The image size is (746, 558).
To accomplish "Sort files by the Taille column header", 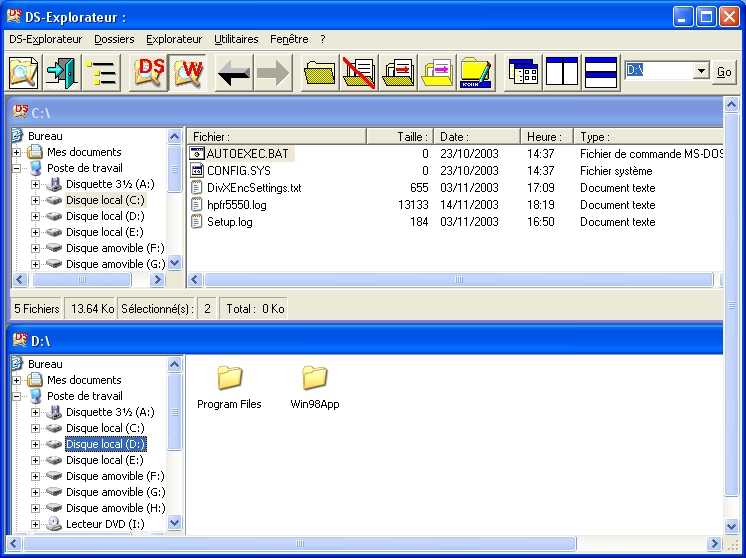I will (x=400, y=136).
